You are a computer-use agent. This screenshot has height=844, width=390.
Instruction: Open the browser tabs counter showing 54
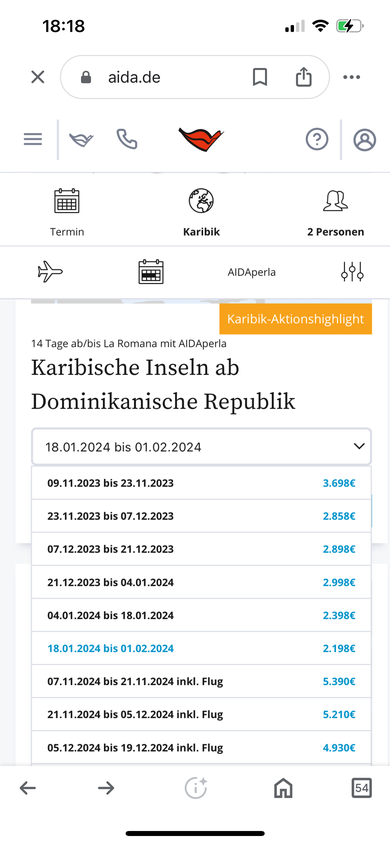pyautogui.click(x=361, y=789)
